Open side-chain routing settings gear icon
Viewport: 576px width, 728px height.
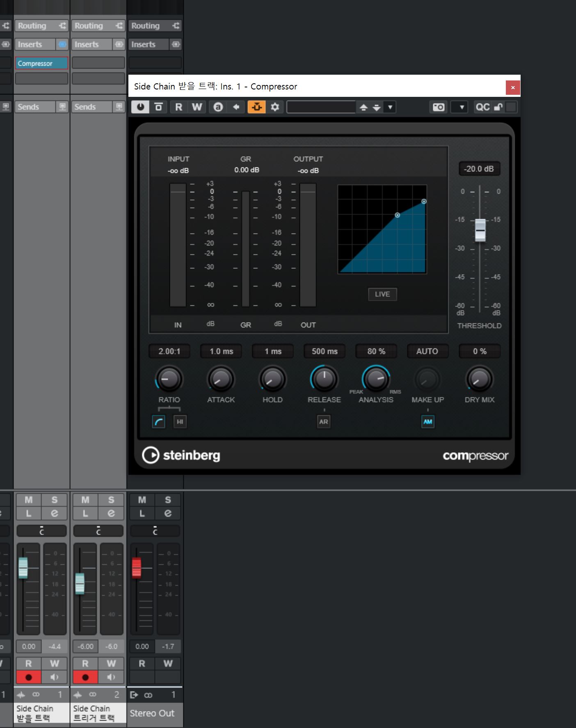click(x=275, y=107)
